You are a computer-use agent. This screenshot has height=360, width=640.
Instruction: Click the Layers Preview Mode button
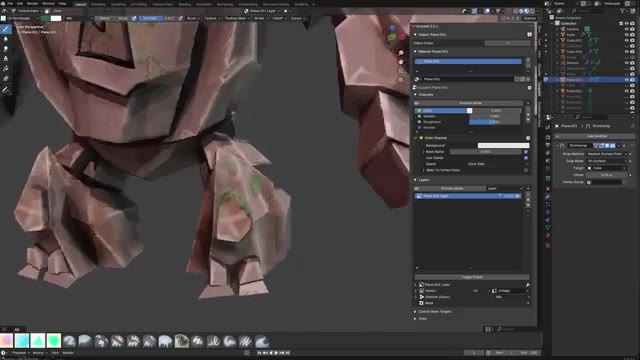tap(452, 189)
